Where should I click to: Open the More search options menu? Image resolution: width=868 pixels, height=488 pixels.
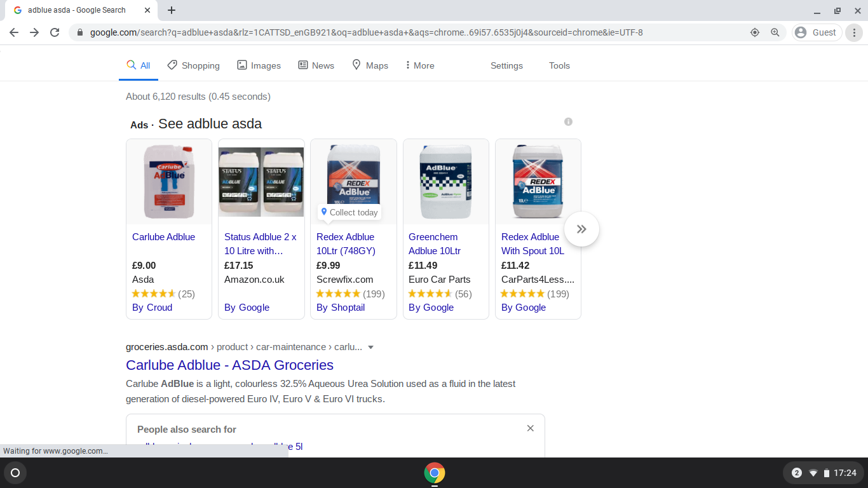(419, 65)
